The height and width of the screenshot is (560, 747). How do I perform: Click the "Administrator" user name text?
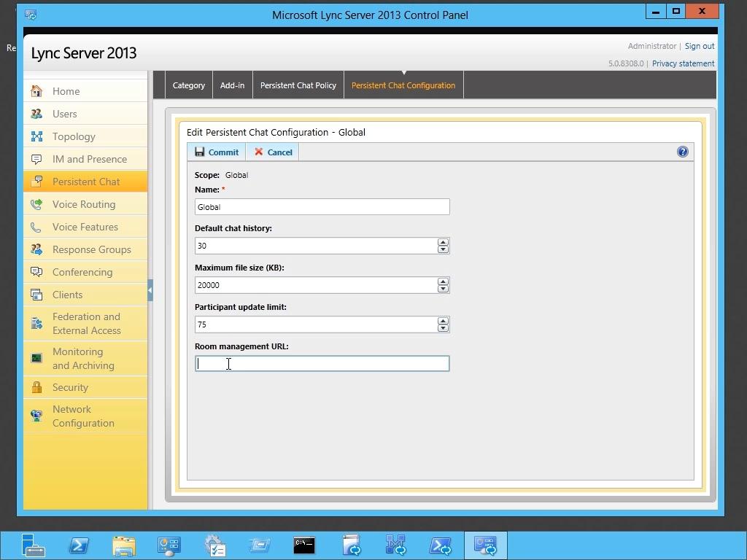point(651,46)
